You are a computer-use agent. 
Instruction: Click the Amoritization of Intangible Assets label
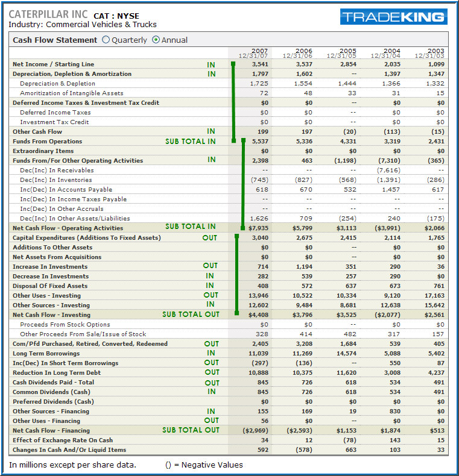click(x=71, y=93)
